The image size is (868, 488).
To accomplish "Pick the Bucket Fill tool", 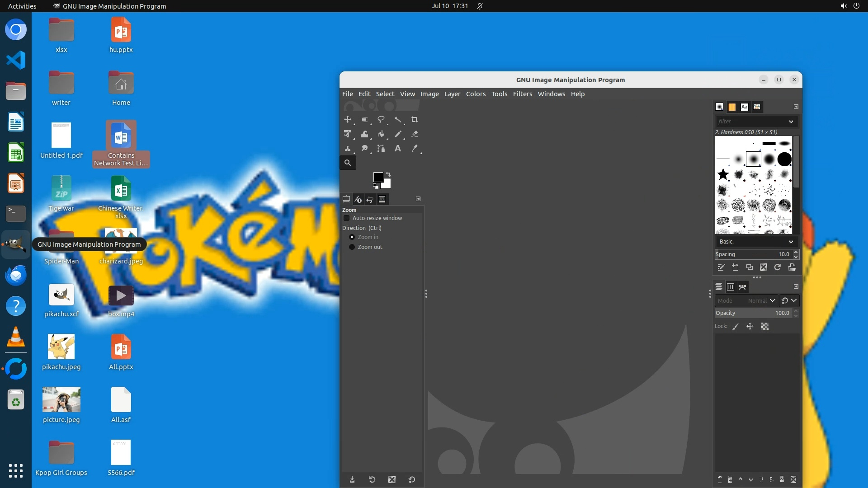I will pyautogui.click(x=381, y=134).
